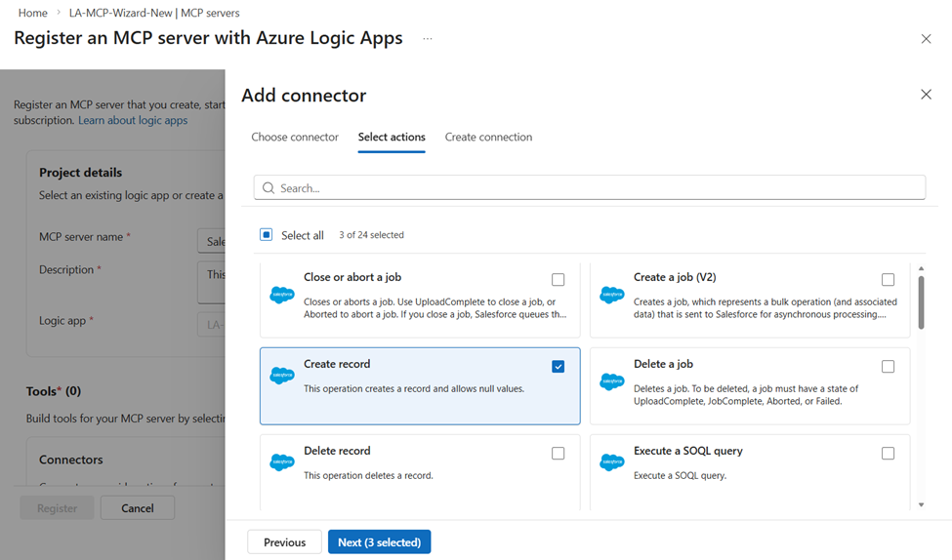Uncheck the Create record checkbox
Screen dimensions: 952x560
[x=558, y=367]
